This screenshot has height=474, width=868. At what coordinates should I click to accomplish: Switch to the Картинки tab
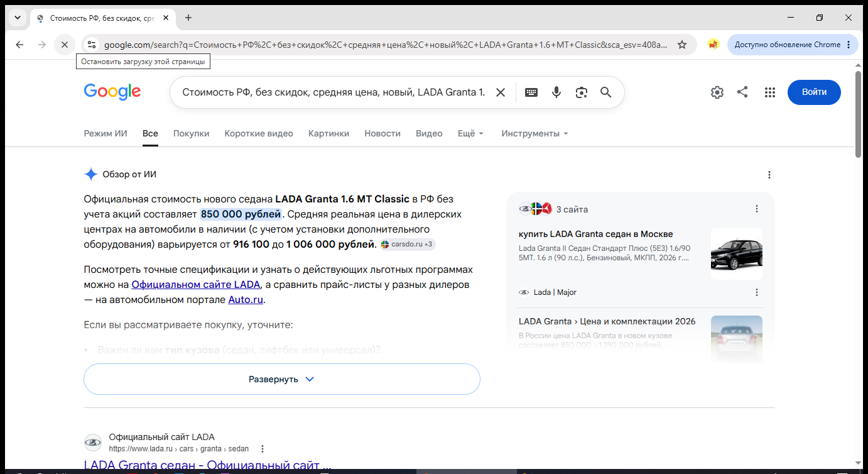click(328, 133)
